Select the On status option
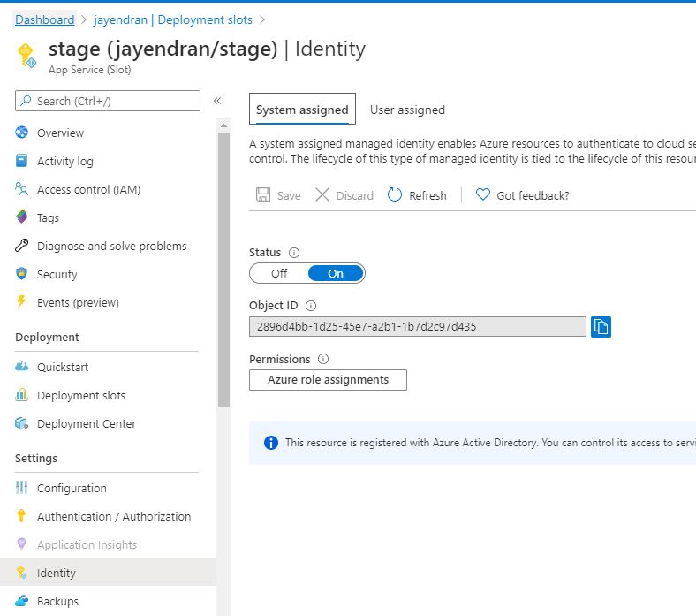696x616 pixels. click(x=336, y=273)
